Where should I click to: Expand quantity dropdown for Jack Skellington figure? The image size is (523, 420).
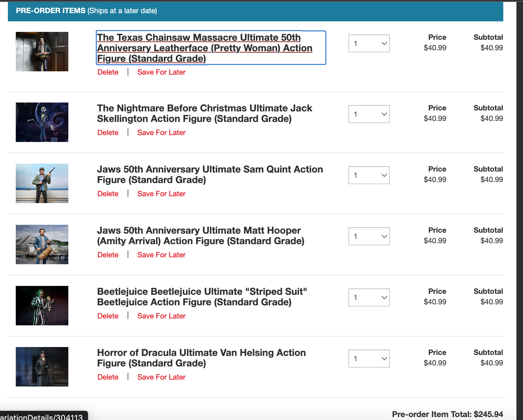click(369, 114)
